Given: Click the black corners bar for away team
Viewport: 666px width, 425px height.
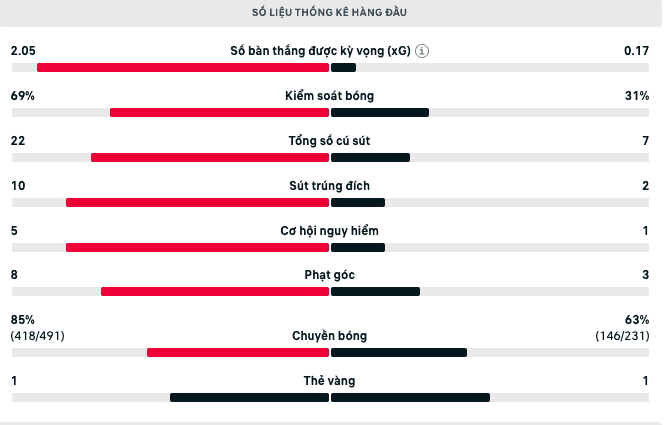Looking at the screenshot, I should [x=375, y=292].
